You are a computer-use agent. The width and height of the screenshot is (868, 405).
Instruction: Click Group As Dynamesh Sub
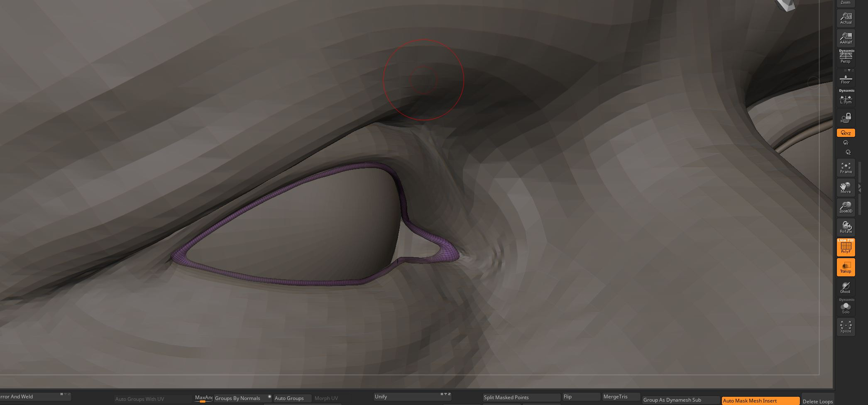[x=681, y=400]
